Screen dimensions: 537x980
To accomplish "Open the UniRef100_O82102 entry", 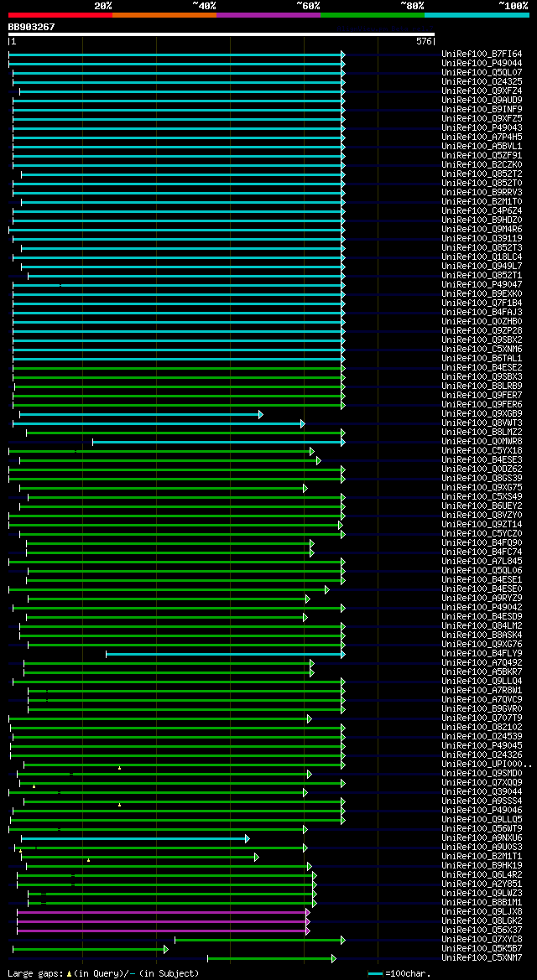I will click(482, 727).
